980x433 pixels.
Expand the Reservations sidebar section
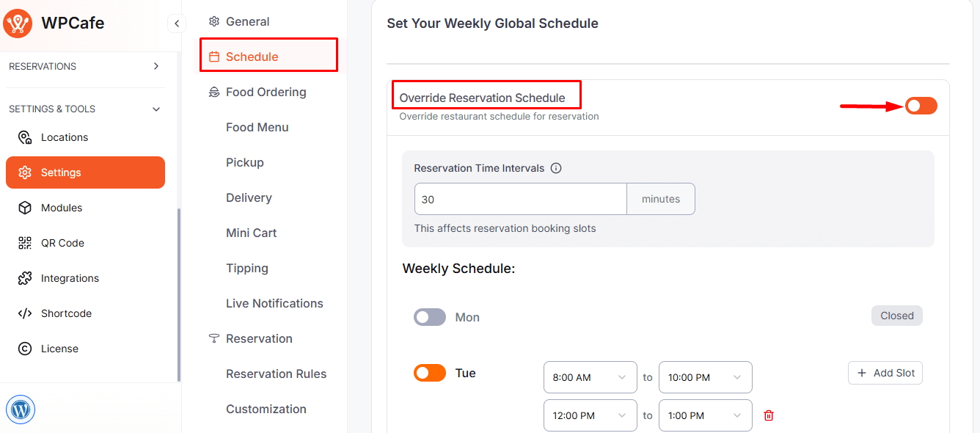156,66
